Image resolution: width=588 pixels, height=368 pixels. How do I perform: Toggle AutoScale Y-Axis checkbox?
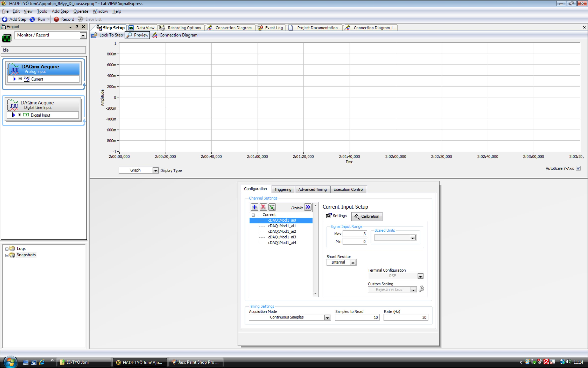pos(578,169)
